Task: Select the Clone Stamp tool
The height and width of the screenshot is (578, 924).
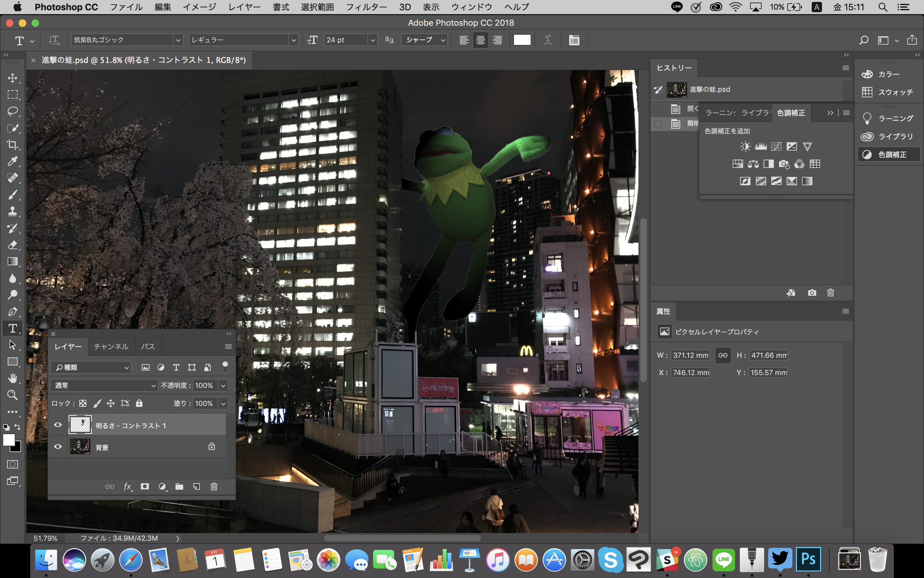Action: [x=13, y=211]
